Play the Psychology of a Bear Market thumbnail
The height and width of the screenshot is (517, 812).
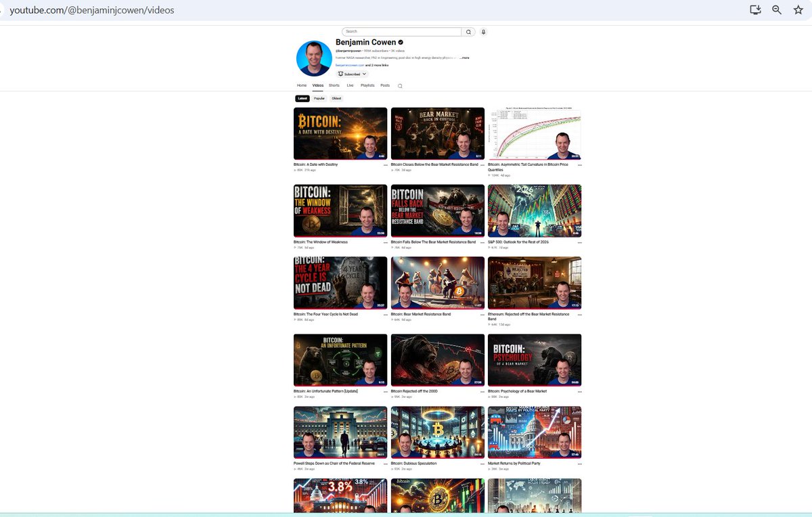(x=535, y=361)
